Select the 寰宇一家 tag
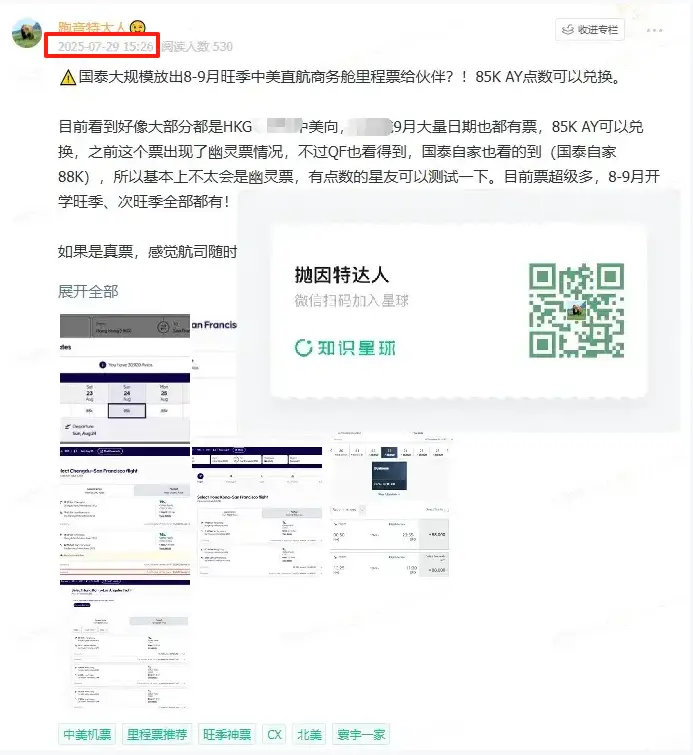 (361, 734)
